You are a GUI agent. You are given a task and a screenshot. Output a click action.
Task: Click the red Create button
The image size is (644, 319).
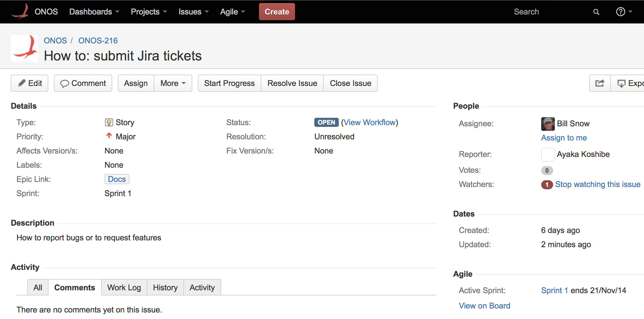click(x=277, y=12)
